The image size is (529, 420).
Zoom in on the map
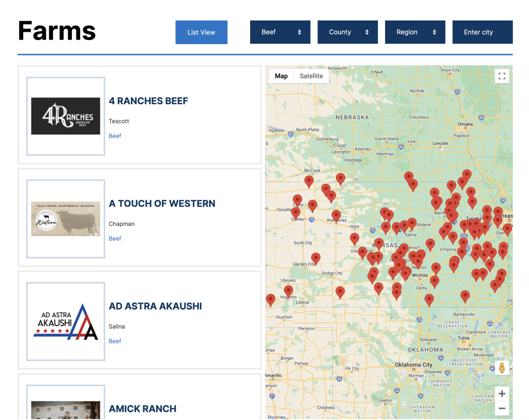click(502, 394)
